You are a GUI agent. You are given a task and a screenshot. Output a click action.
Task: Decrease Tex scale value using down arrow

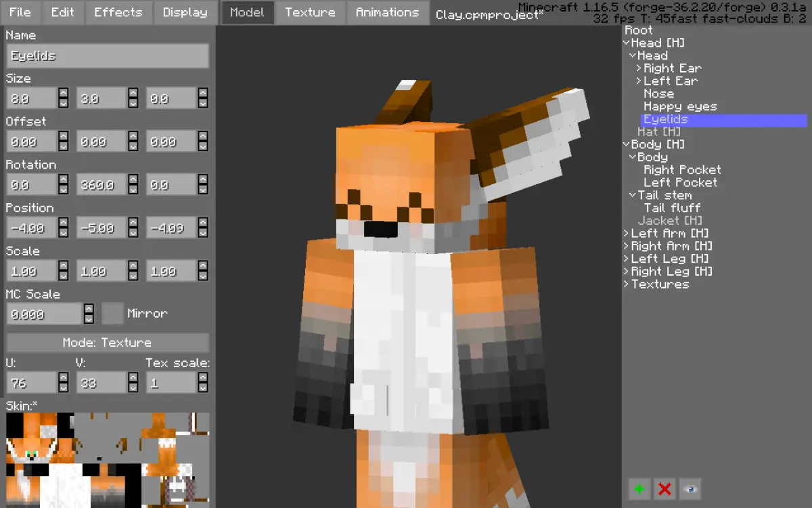pos(203,388)
